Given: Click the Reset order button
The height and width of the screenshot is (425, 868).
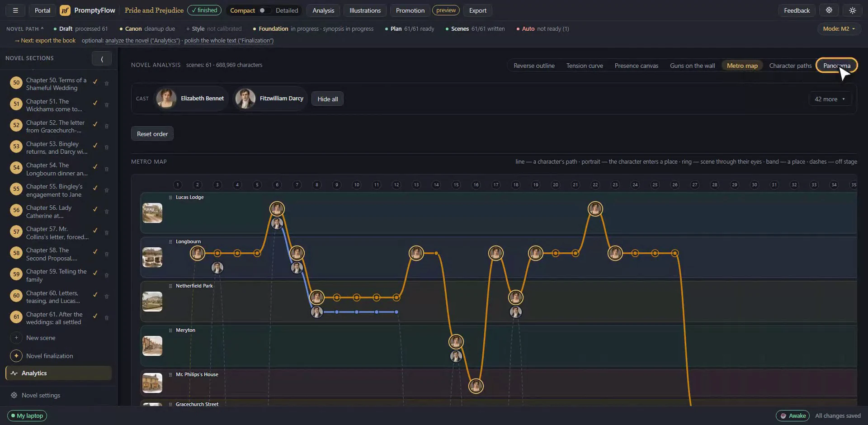Looking at the screenshot, I should pos(152,134).
